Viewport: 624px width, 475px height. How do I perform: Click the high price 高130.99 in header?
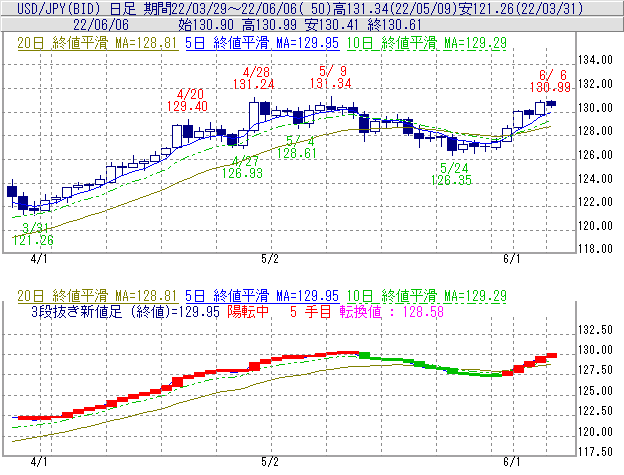[x=269, y=25]
